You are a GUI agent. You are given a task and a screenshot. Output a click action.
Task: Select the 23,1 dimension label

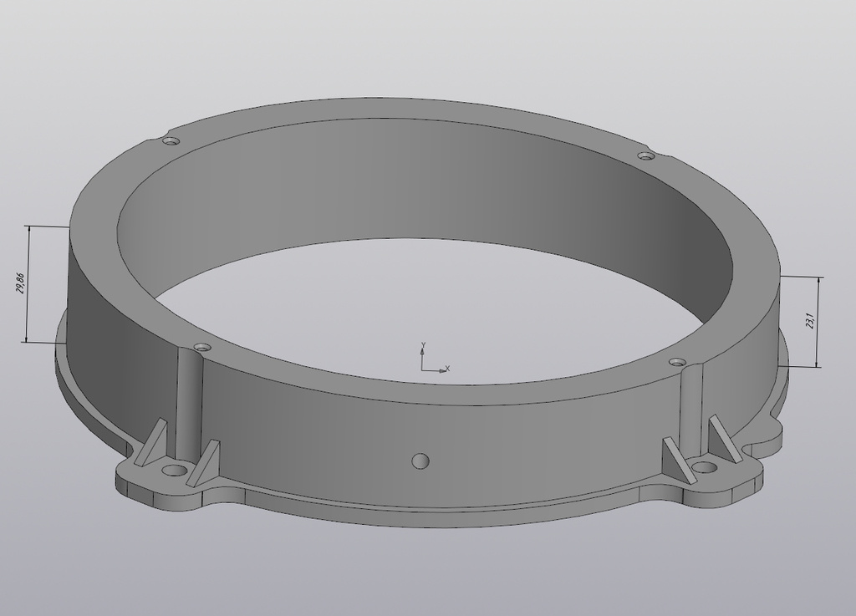point(809,322)
